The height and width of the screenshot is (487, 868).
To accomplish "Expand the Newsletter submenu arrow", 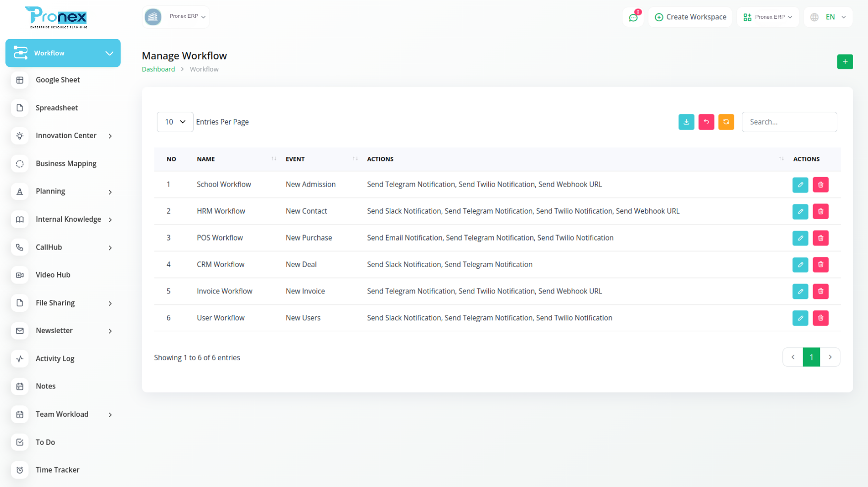I will pos(110,331).
